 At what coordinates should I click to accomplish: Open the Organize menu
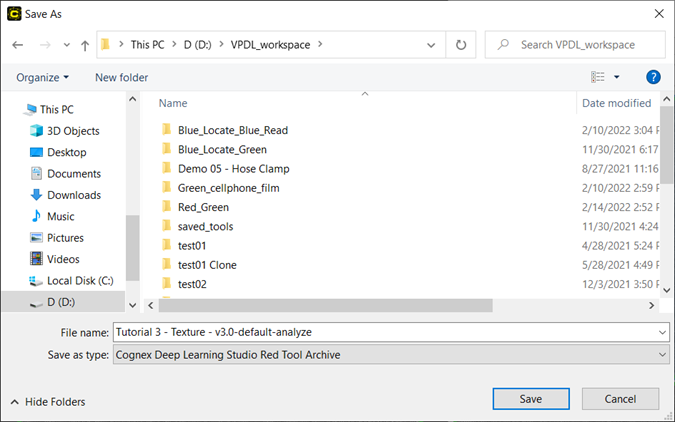(x=42, y=77)
